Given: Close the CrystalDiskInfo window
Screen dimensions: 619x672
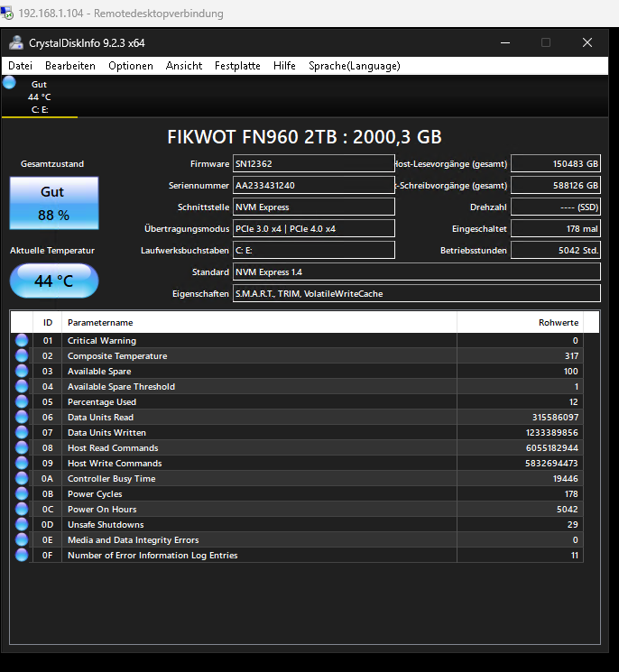Looking at the screenshot, I should (587, 43).
